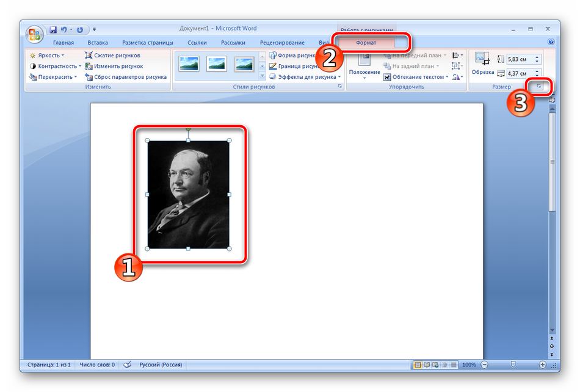Open Word Help question mark icon

pyautogui.click(x=551, y=43)
